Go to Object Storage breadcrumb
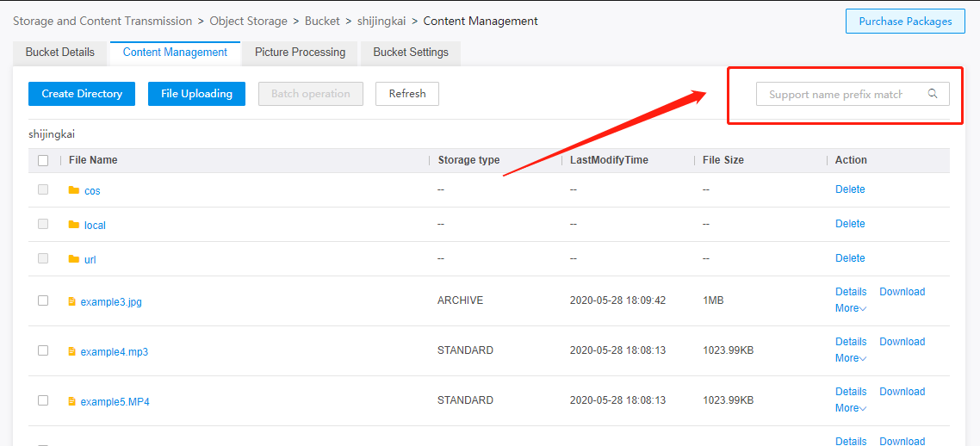980x446 pixels. (x=249, y=22)
